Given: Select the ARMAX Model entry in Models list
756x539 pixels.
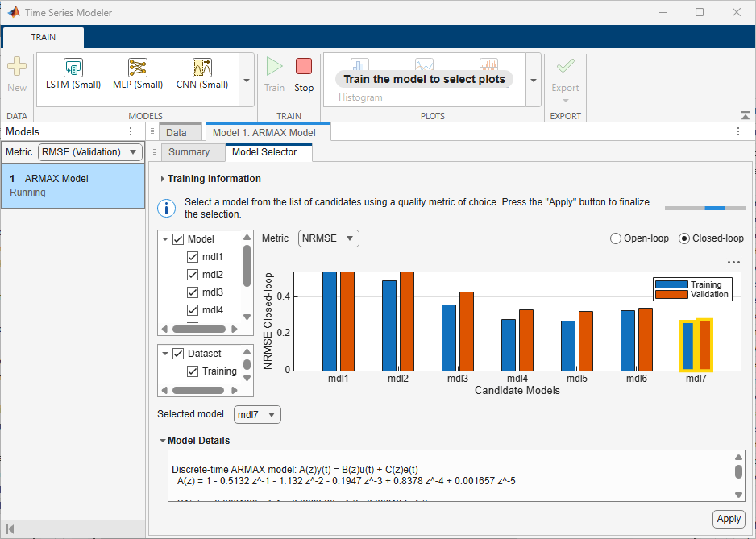Looking at the screenshot, I should click(73, 186).
